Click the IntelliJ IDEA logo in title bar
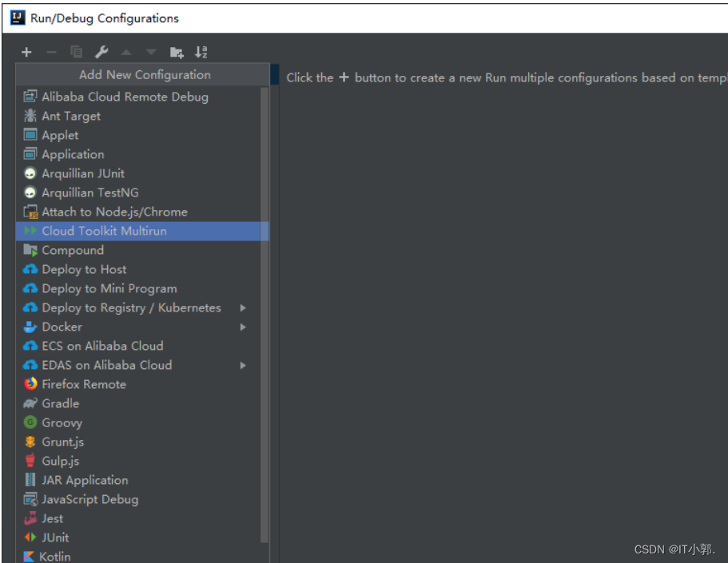The height and width of the screenshot is (563, 728). coord(18,18)
